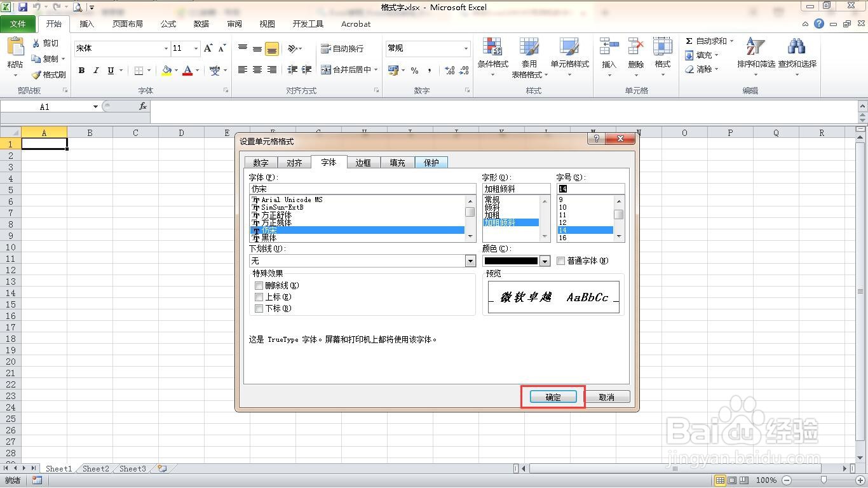868x488 pixels.
Task: Click the dialog help question mark button
Action: pos(595,139)
